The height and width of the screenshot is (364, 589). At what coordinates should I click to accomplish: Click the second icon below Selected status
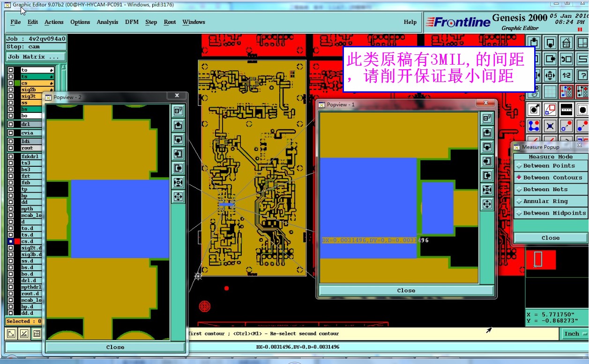(x=24, y=334)
